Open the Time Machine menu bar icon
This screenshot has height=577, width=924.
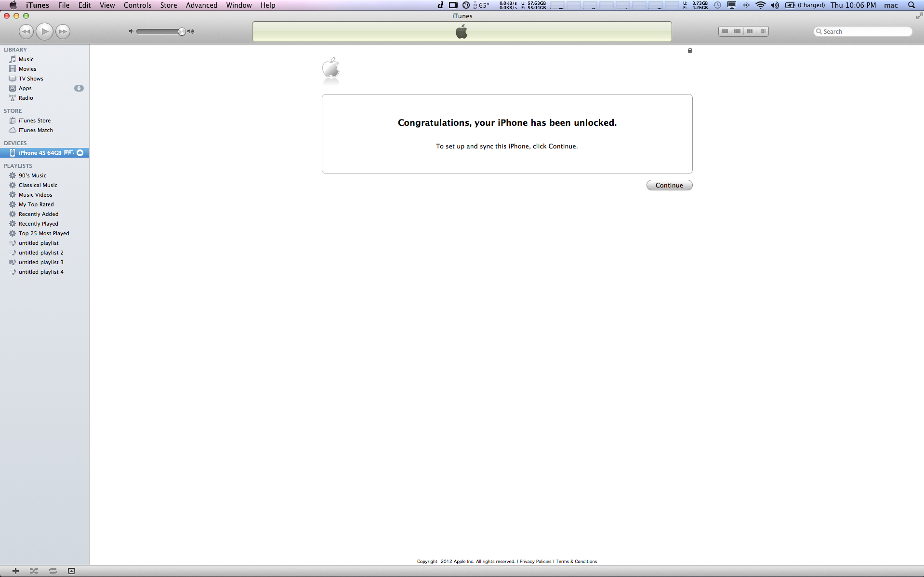click(x=717, y=5)
